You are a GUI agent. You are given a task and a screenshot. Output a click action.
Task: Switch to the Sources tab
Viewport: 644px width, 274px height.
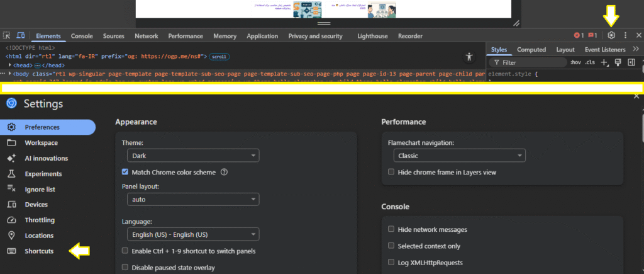pos(113,36)
